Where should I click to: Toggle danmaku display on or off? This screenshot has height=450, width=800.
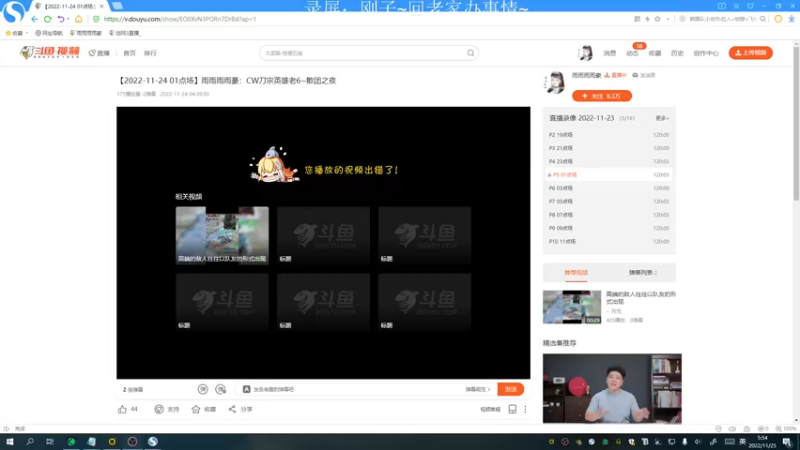pyautogui.click(x=203, y=389)
